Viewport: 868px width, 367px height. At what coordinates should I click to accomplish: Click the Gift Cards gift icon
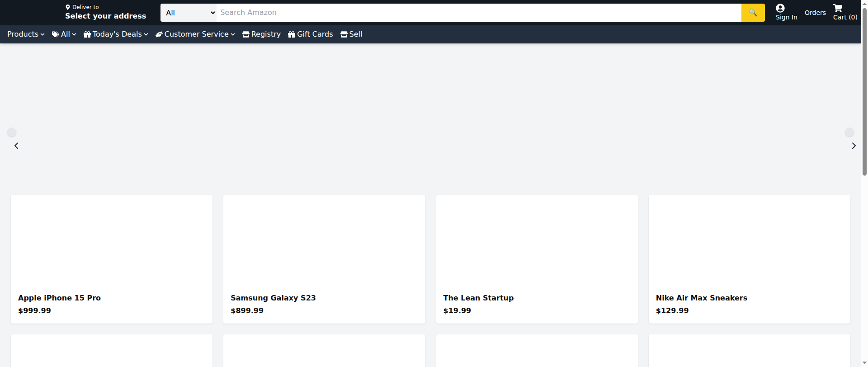[x=292, y=34]
